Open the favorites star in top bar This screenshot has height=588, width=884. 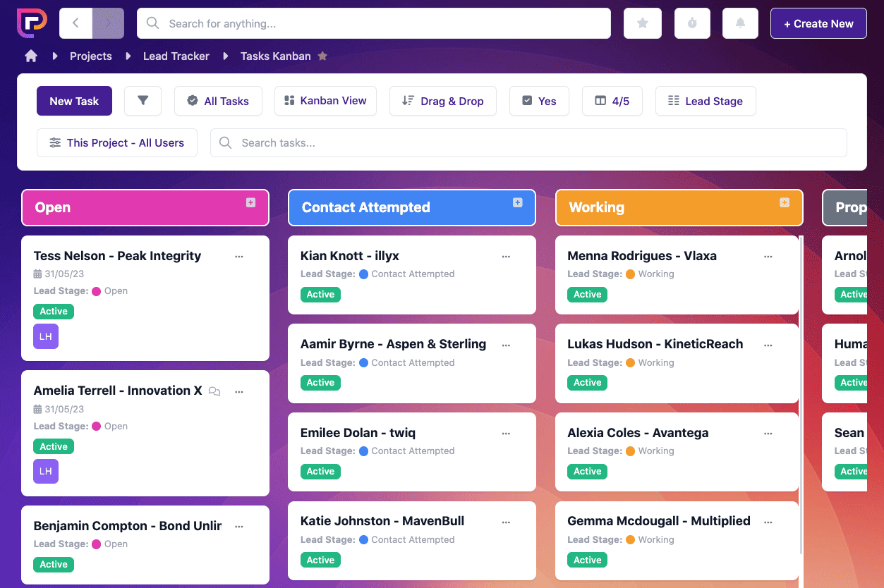click(x=643, y=23)
